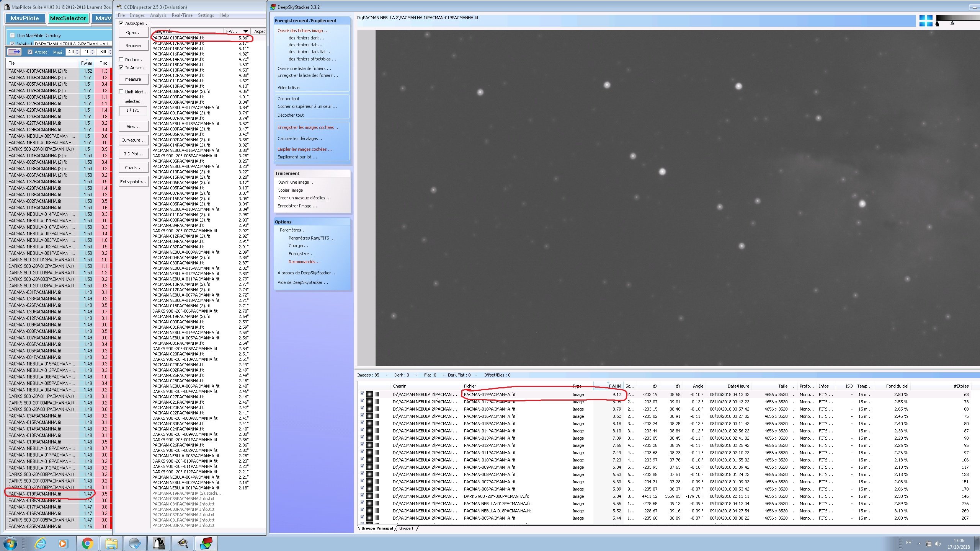Click the blue arrow transfer icon in MaxSelector
This screenshot has width=980, height=551.
tap(15, 52)
